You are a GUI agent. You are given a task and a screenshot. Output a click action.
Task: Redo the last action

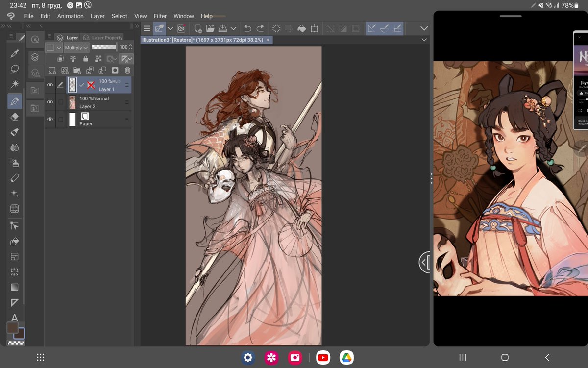pyautogui.click(x=260, y=28)
